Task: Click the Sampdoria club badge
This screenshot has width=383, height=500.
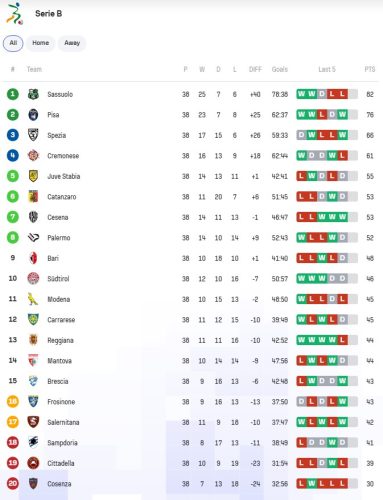Action: tap(33, 442)
